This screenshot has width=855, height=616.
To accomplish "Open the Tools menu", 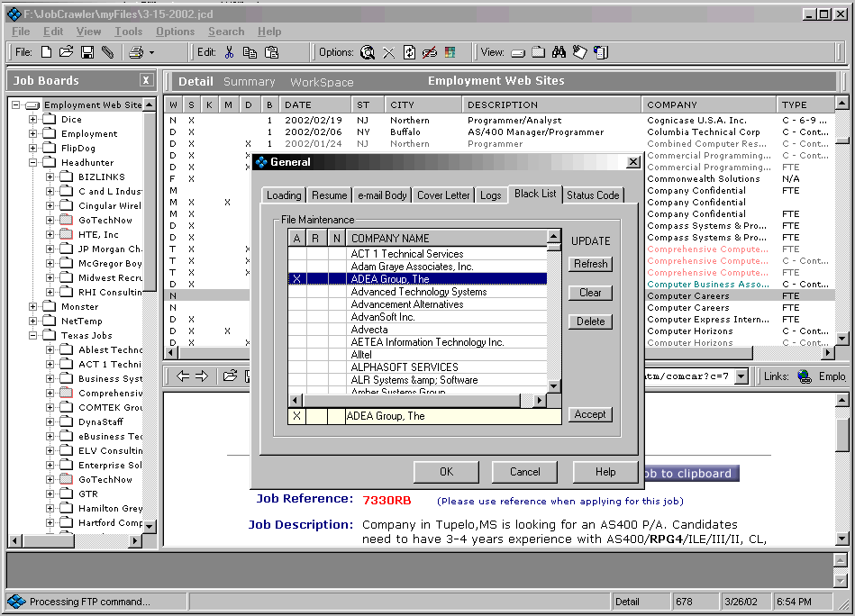I will (x=128, y=32).
